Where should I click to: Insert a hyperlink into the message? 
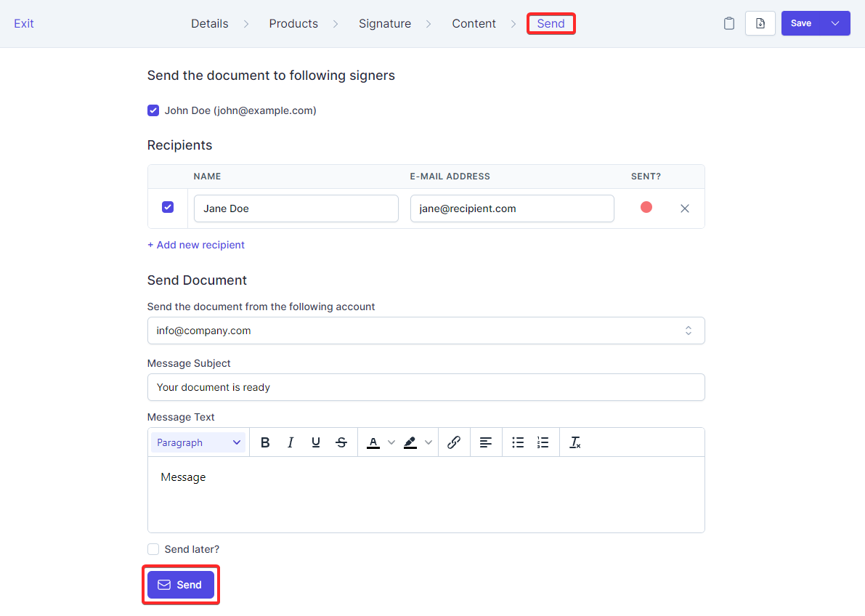(x=454, y=442)
